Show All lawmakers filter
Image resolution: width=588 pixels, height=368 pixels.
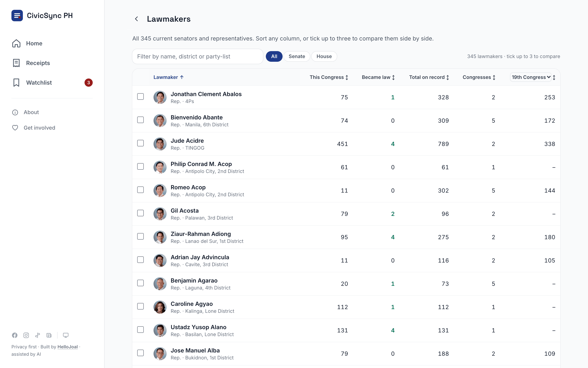274,56
